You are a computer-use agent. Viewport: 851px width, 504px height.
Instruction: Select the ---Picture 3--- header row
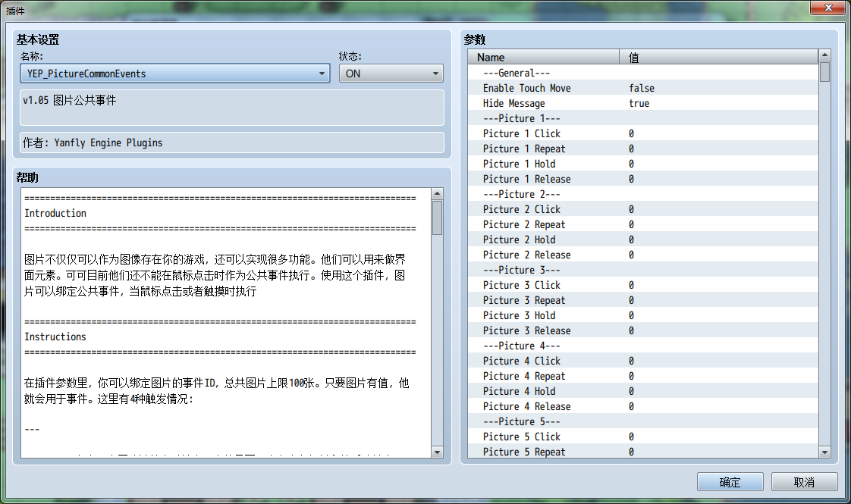click(643, 270)
